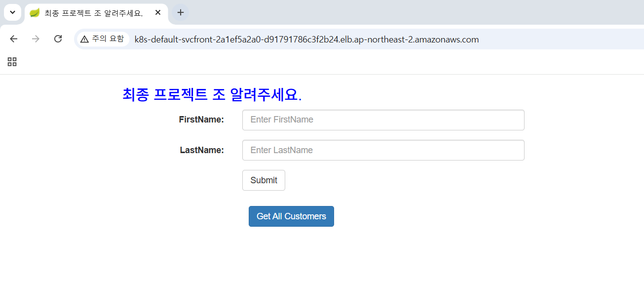
Task: Reload the current page
Action: (x=58, y=39)
